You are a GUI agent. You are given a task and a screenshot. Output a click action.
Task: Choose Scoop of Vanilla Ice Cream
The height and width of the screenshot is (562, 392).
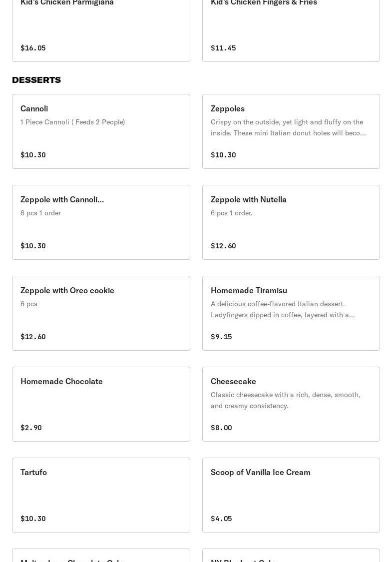(260, 472)
